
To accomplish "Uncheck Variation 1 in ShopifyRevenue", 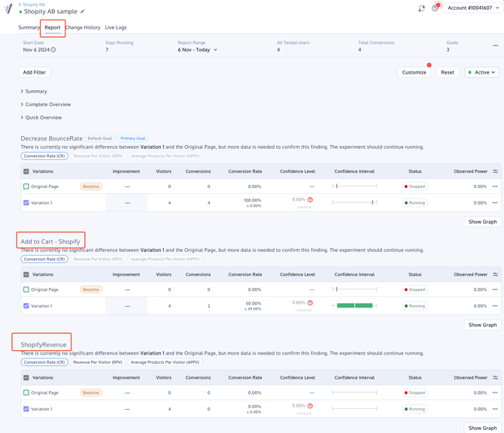I will pyautogui.click(x=26, y=409).
